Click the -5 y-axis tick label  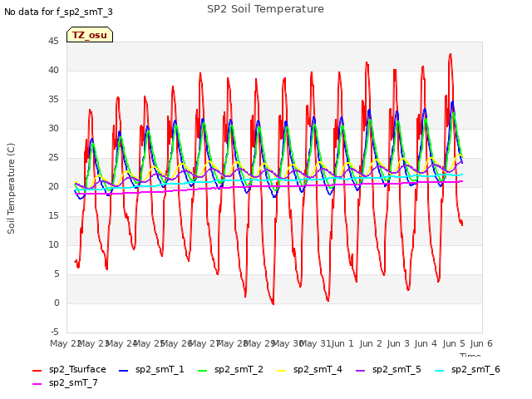click(55, 332)
